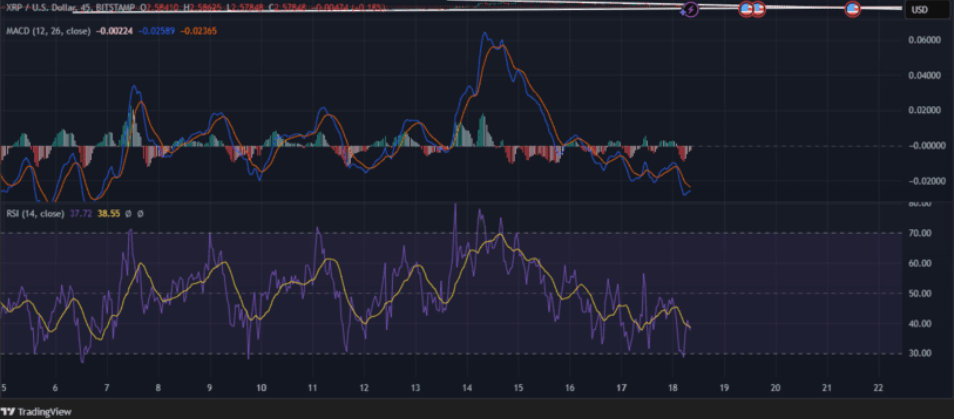Click the yellow RSI average value 38.55
This screenshot has width=954, height=419.
(111, 213)
